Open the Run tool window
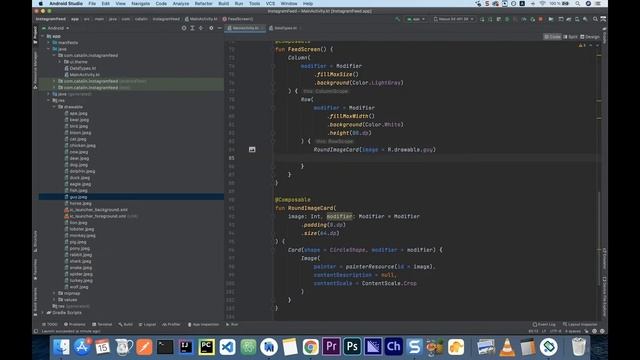The width and height of the screenshot is (640, 360). coord(232,324)
